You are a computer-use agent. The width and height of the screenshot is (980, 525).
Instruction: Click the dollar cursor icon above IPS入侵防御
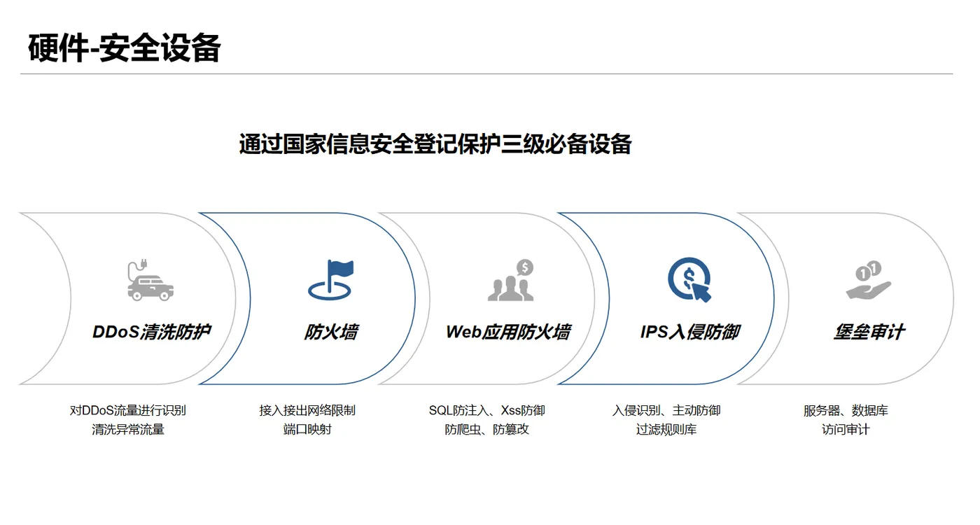(x=689, y=280)
